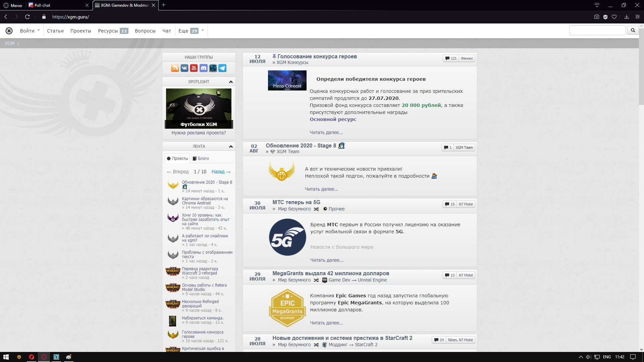
Task: Click the XGM logo in navbar
Action: pyautogui.click(x=9, y=31)
